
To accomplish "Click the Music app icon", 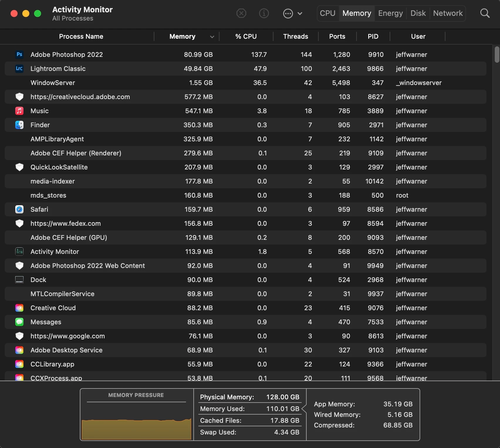I will tap(19, 111).
